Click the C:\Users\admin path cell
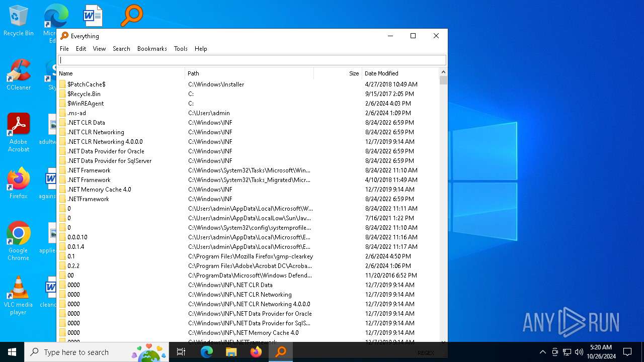This screenshot has width=644, height=362. click(x=209, y=113)
